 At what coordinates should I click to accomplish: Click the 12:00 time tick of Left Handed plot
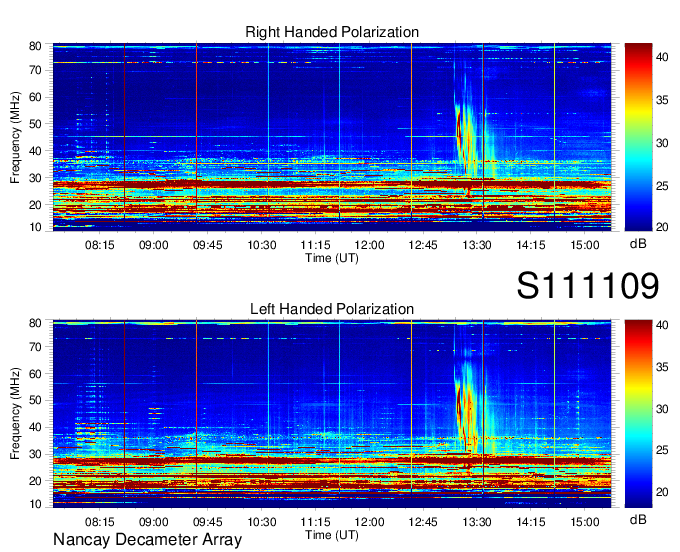pyautogui.click(x=369, y=522)
